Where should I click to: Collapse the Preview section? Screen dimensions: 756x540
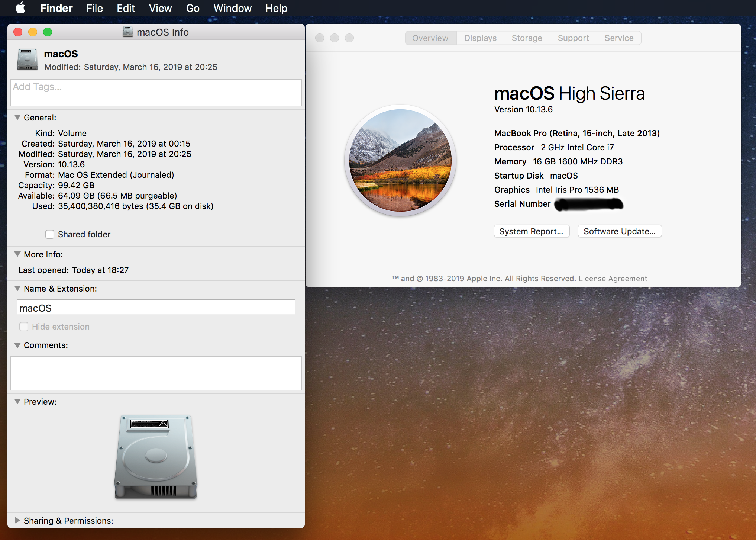click(17, 402)
